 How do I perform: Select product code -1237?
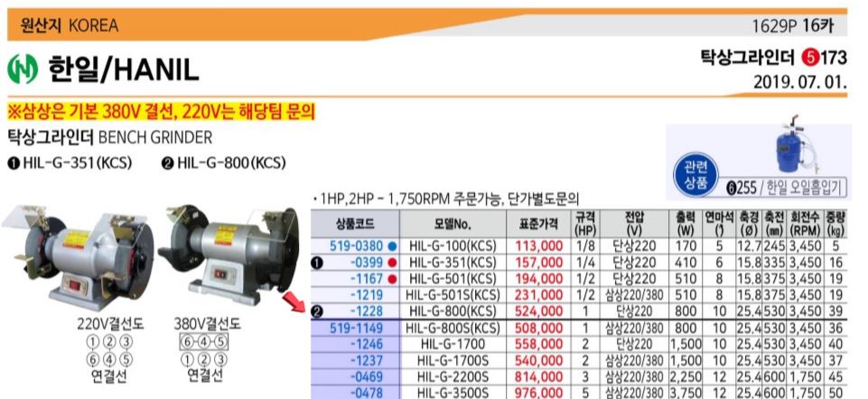366,361
